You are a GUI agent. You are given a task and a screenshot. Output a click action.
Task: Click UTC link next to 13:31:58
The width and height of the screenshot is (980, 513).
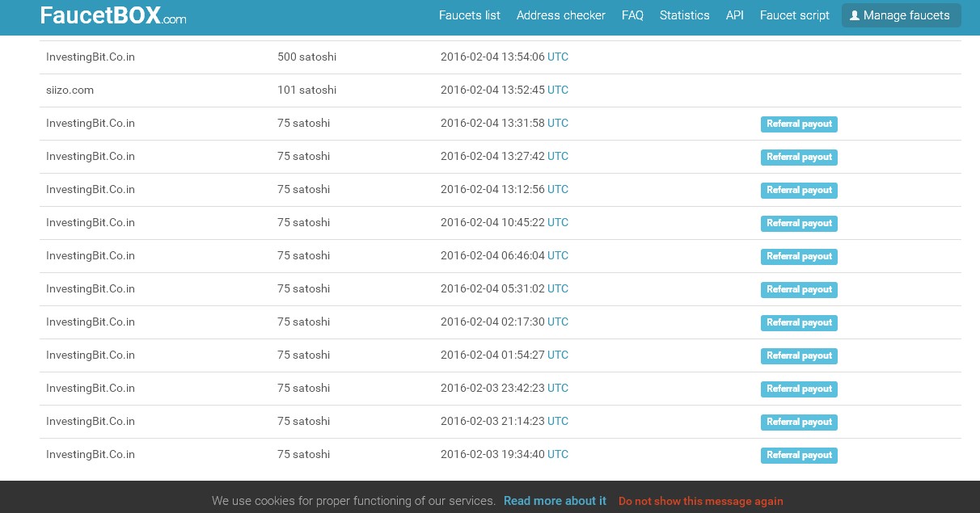pos(558,123)
